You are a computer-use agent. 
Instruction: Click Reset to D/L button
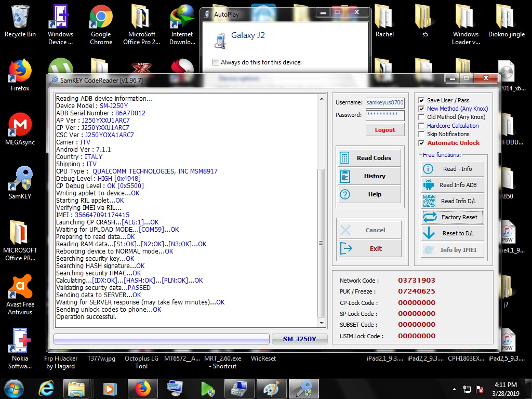[453, 233]
